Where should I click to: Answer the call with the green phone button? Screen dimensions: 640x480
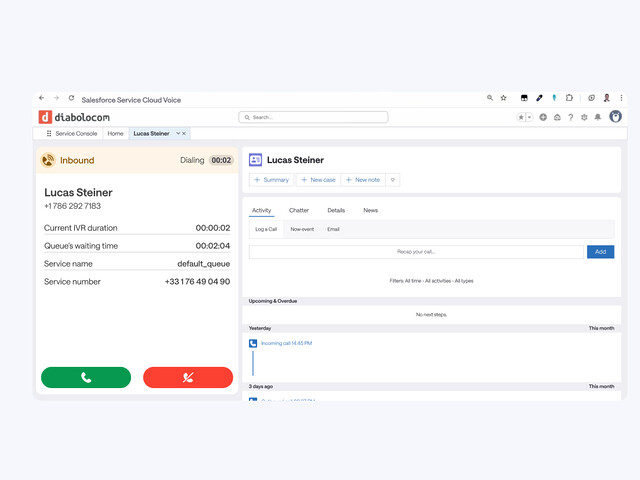86,377
